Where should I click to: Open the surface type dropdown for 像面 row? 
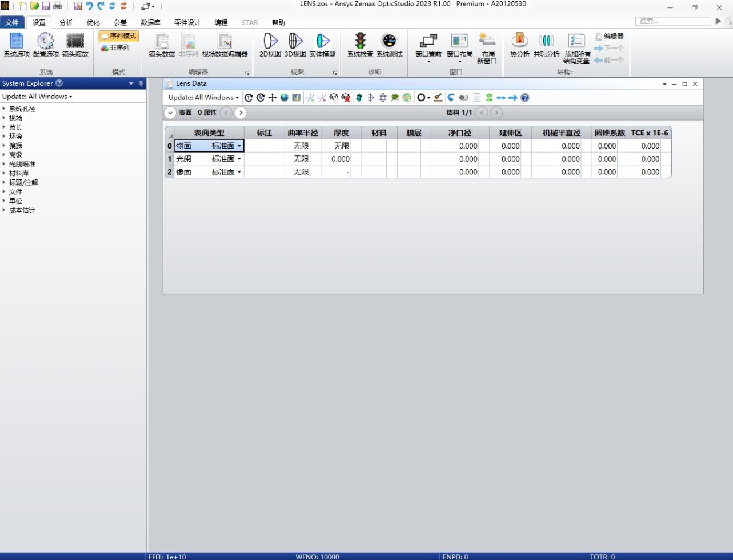[x=240, y=171]
